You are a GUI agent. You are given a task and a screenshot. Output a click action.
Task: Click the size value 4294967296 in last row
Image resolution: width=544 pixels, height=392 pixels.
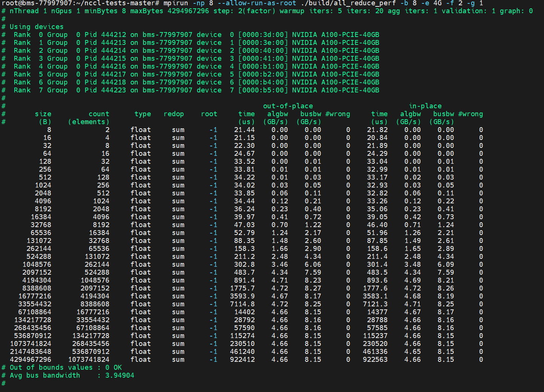point(31,360)
